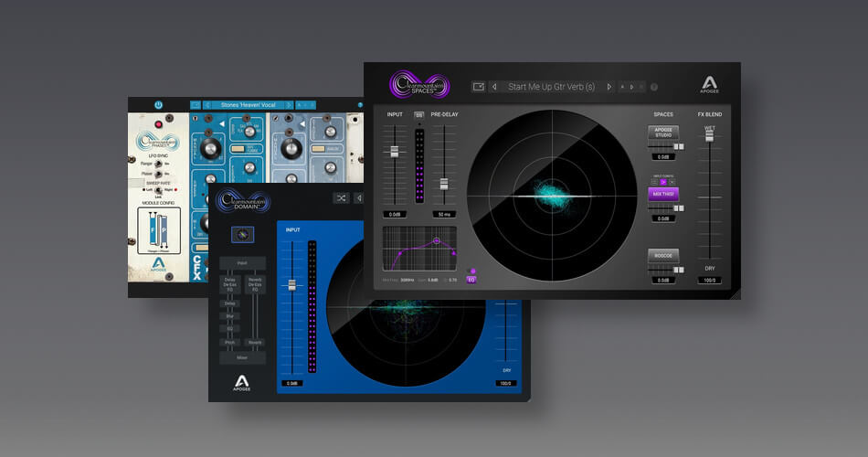Screen dimensions: 868x457
Task: Adjust the Domain INPUT fader
Action: (x=291, y=285)
